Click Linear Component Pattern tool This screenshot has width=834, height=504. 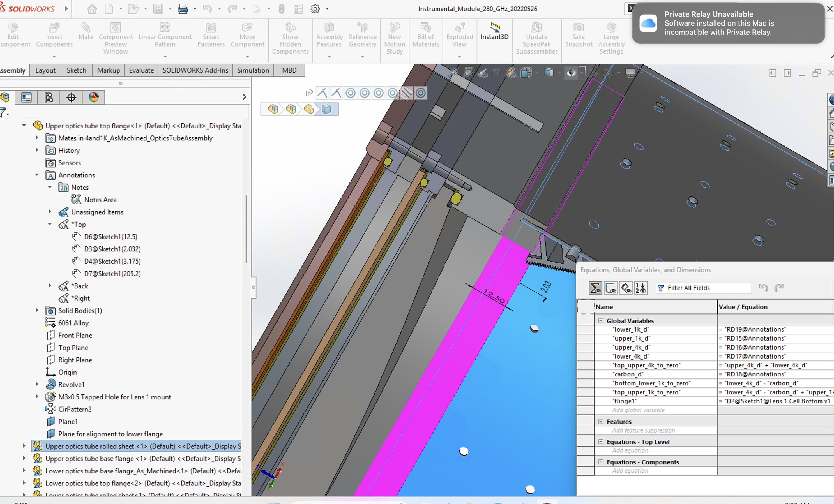(x=165, y=35)
